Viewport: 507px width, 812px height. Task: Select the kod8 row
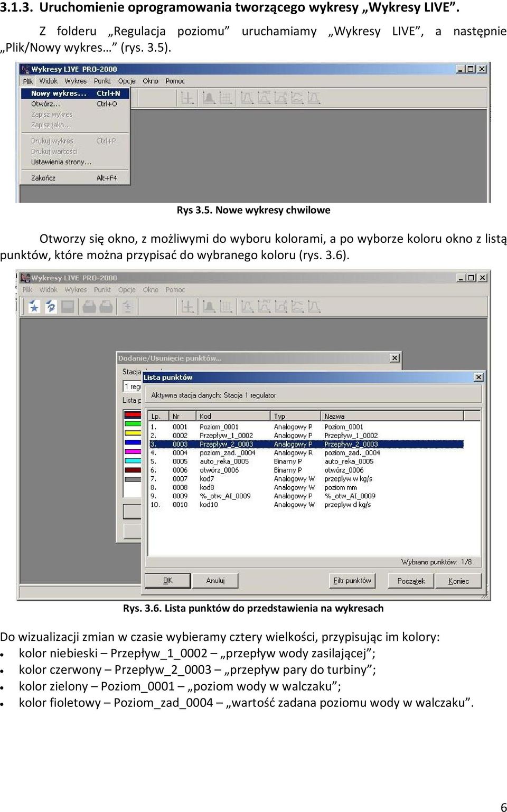tap(306, 487)
